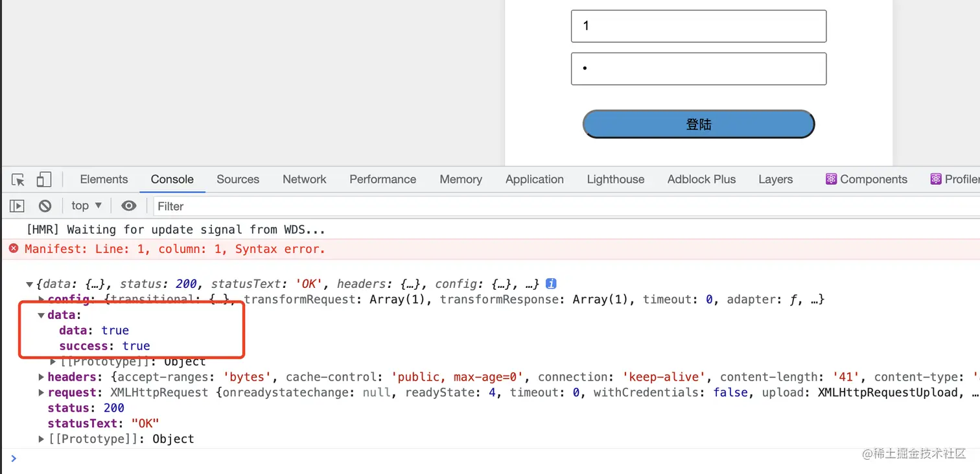Click the 登陆 login button
The width and height of the screenshot is (980, 474).
coord(699,124)
